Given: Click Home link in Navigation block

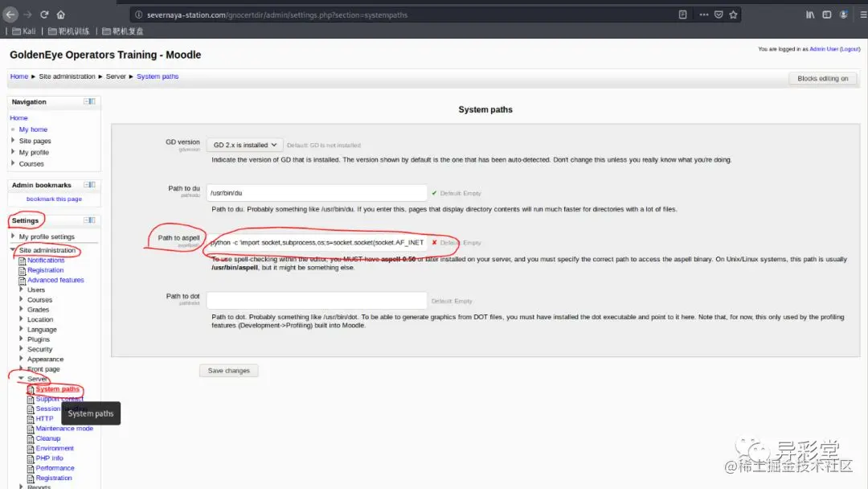Looking at the screenshot, I should (18, 118).
